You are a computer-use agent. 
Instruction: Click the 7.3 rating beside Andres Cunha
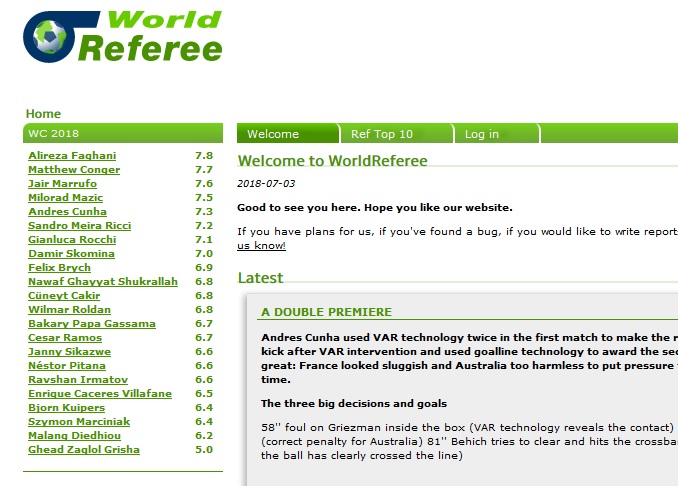(204, 211)
